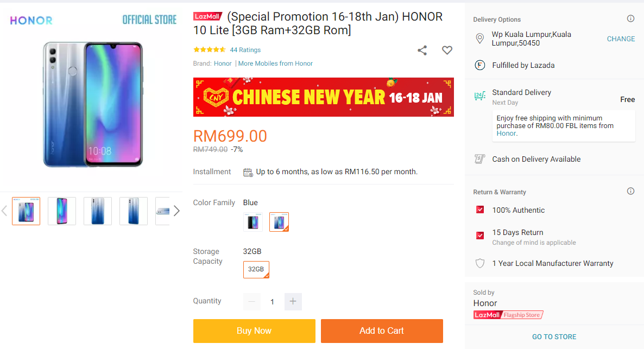Click the share icon

[422, 50]
